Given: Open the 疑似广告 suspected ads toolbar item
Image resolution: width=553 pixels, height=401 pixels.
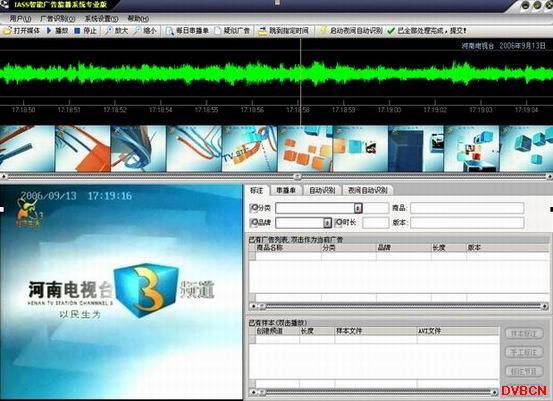Looking at the screenshot, I should pos(232,31).
